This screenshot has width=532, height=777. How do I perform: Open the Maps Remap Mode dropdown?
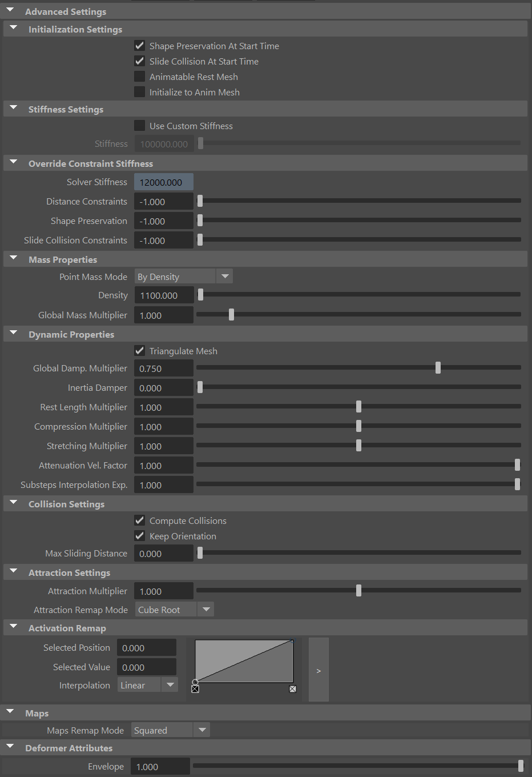point(202,730)
